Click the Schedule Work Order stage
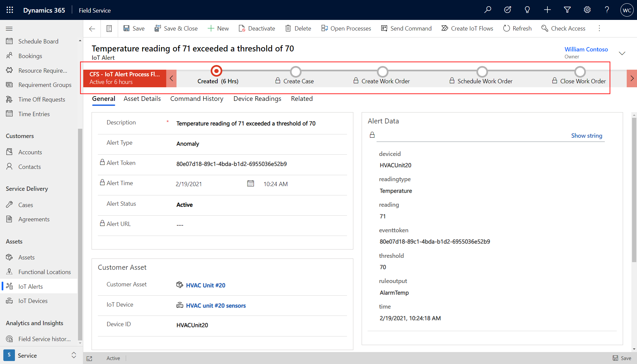 click(482, 71)
